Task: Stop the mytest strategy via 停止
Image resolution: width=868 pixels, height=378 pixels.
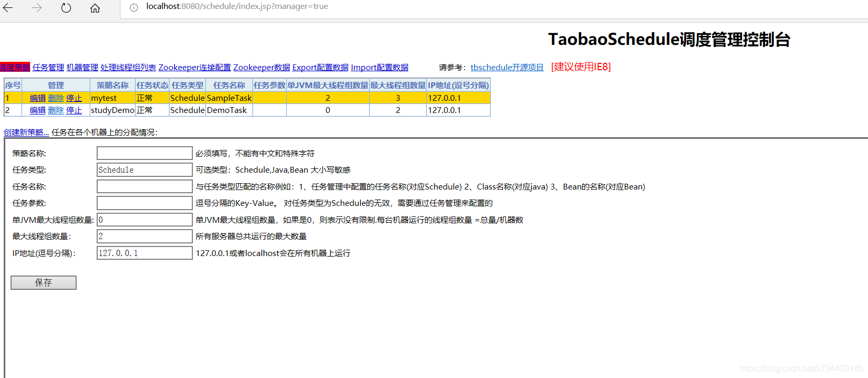Action: coord(74,98)
